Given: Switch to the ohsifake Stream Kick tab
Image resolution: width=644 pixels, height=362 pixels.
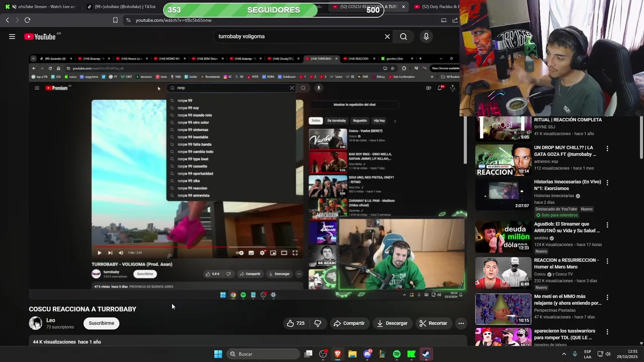Looking at the screenshot, I should tap(40, 7).
